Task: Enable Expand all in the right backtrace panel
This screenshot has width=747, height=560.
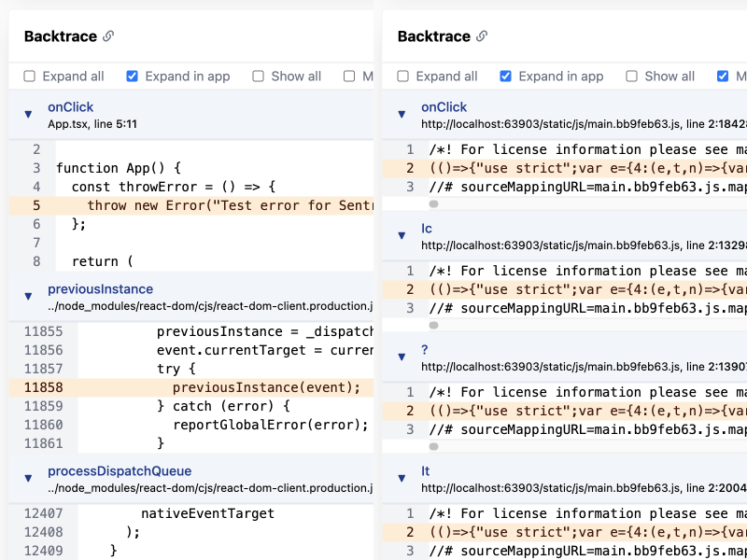Action: [x=403, y=77]
